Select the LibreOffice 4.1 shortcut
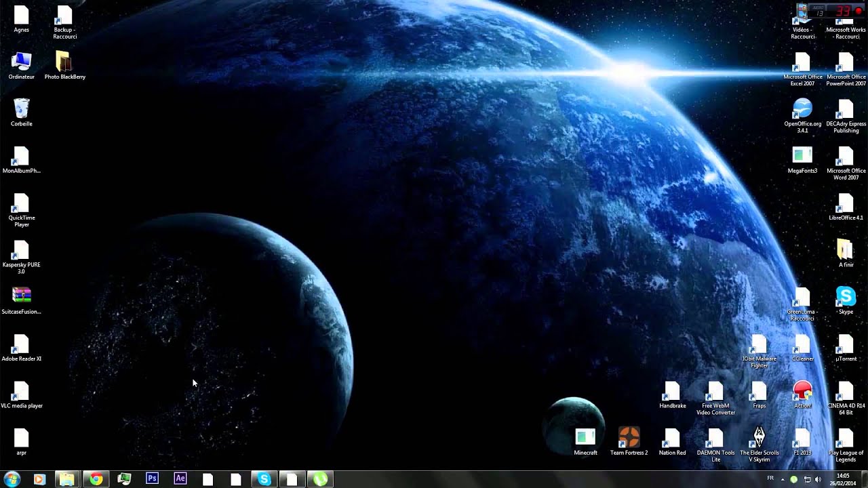868x488 pixels. coord(846,207)
